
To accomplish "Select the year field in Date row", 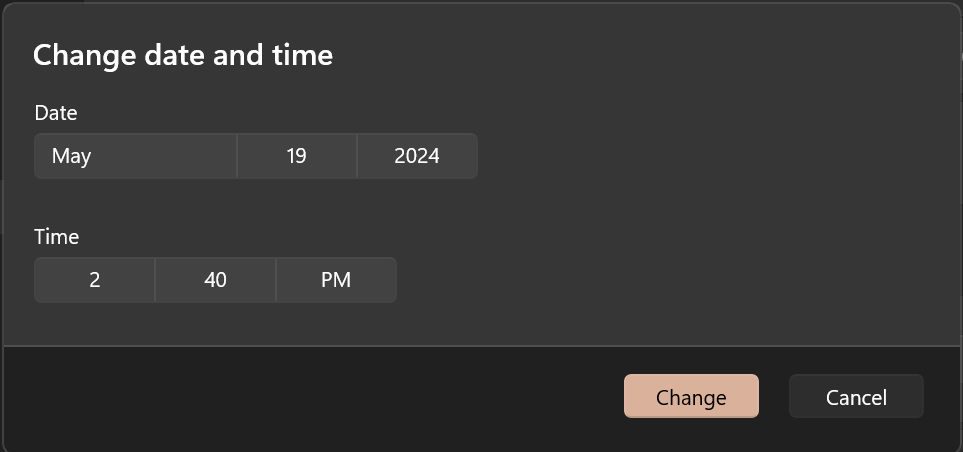I will (x=417, y=156).
